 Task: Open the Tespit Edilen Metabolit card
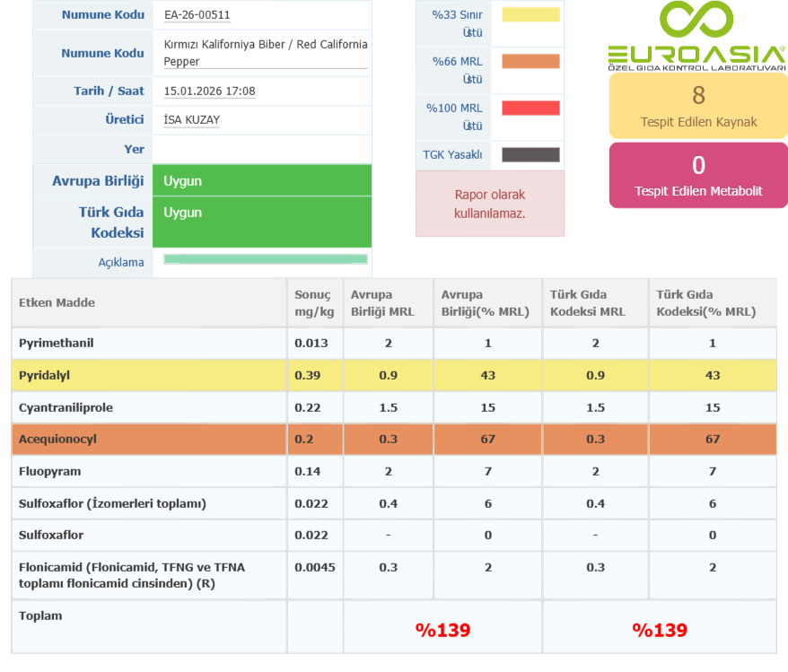[698, 175]
